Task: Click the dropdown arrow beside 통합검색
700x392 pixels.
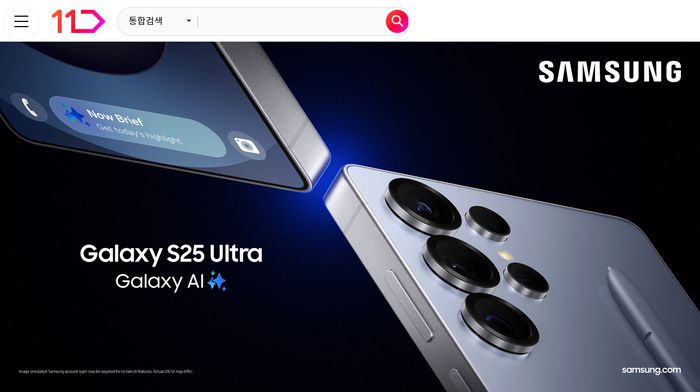Action: [188, 21]
